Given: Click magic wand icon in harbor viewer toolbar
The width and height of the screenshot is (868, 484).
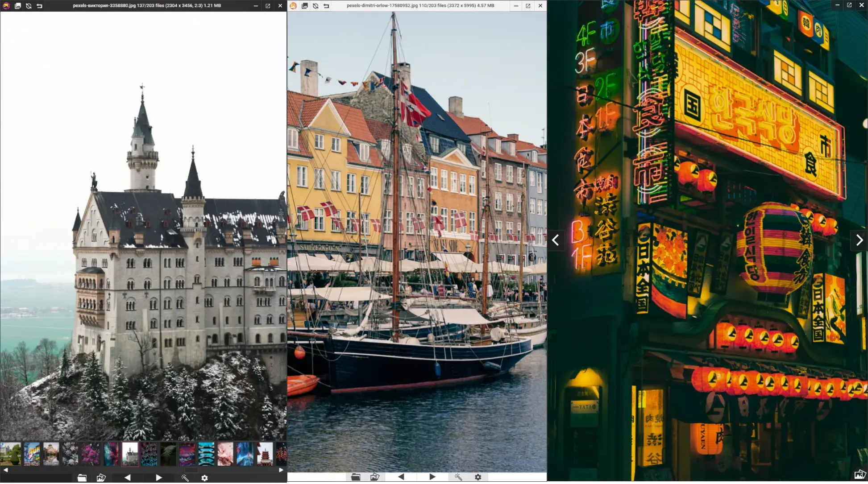Looking at the screenshot, I should [x=458, y=477].
